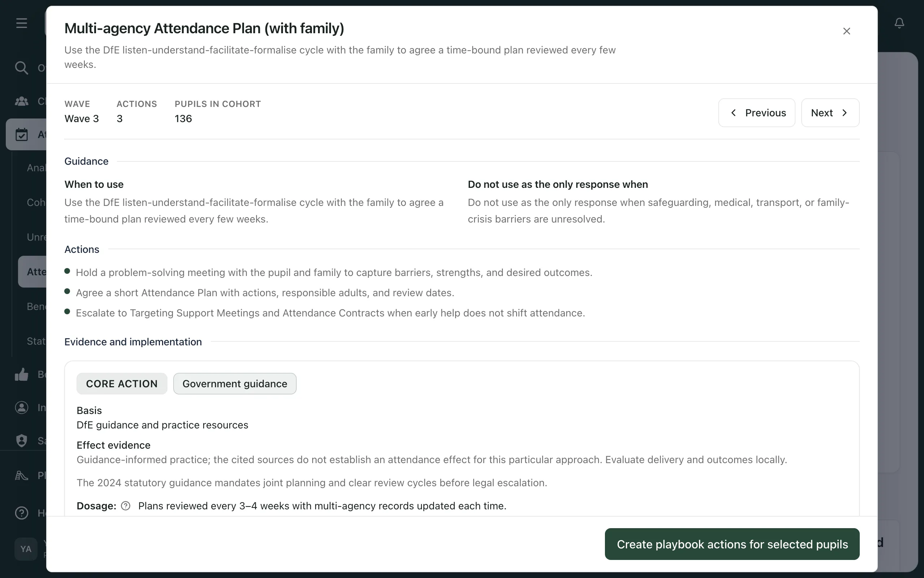Screen dimensions: 924x578
Task: Open the thumbs-up Behaviour icon
Action: click(22, 374)
